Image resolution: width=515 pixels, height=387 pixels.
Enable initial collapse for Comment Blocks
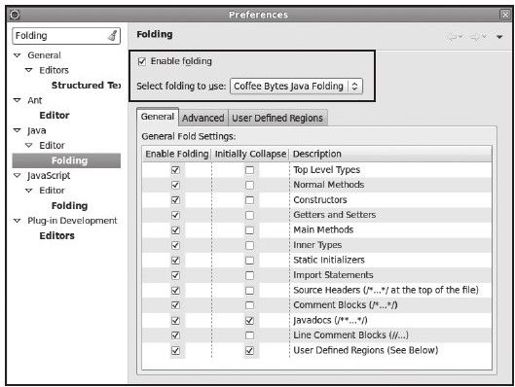coord(249,305)
